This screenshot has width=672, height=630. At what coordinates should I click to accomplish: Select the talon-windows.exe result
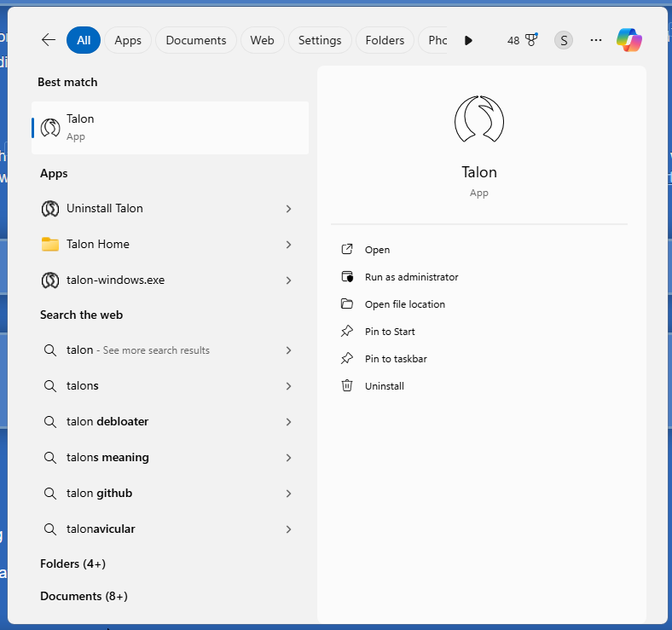pos(171,280)
